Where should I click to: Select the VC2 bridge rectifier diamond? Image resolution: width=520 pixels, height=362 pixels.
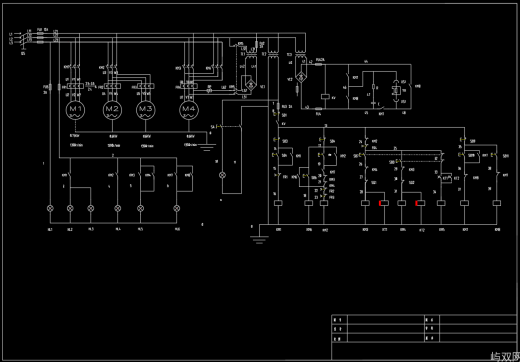click(301, 77)
